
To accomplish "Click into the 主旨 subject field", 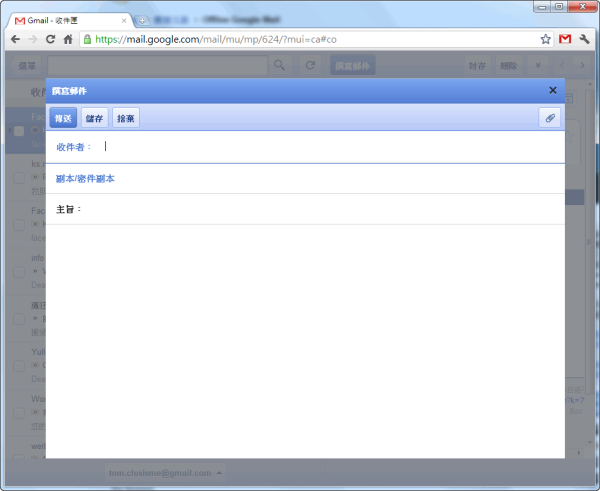I will (305, 209).
